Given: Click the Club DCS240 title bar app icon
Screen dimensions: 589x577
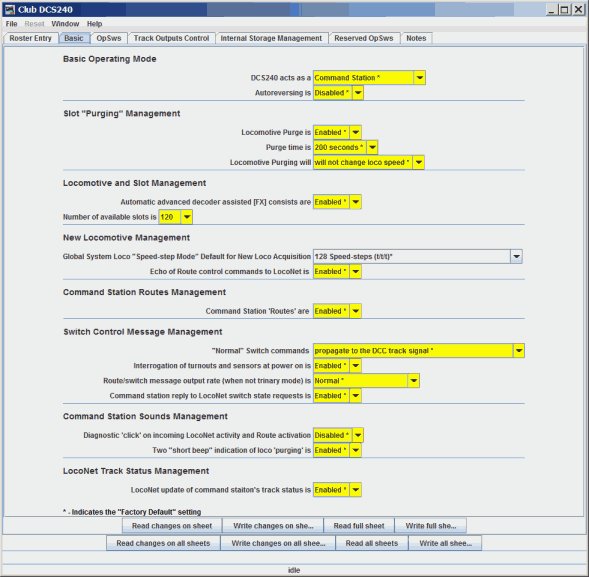Looking at the screenshot, I should pos(10,9).
